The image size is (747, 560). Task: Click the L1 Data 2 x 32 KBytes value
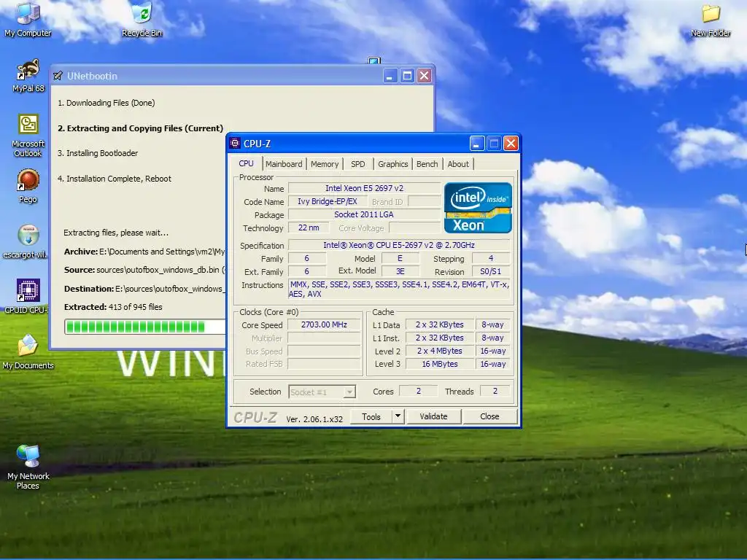[x=440, y=324]
